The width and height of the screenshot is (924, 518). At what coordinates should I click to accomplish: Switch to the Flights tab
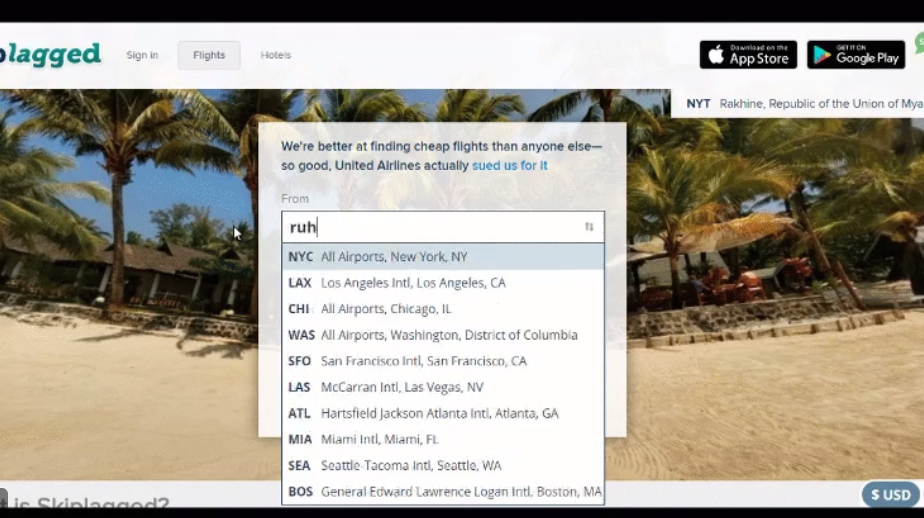pyautogui.click(x=209, y=55)
